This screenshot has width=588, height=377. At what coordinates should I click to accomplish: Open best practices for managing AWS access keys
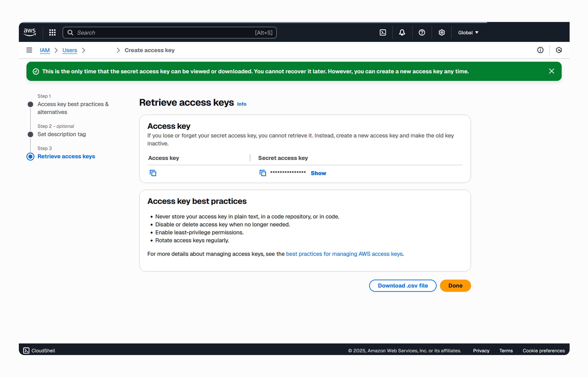pyautogui.click(x=344, y=254)
